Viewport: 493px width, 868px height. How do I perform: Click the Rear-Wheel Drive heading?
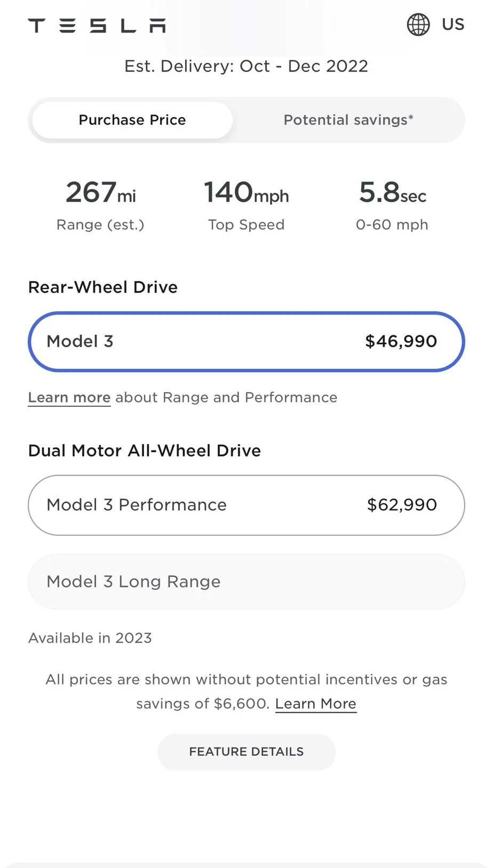(x=103, y=287)
